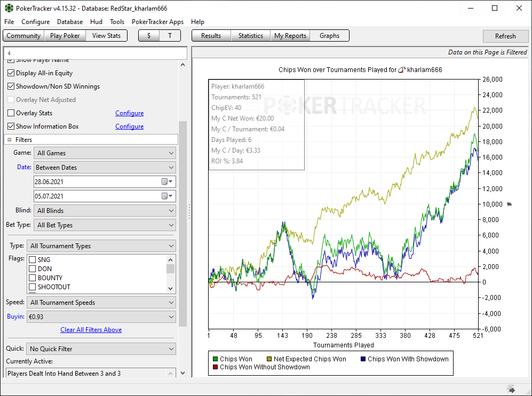The image size is (532, 396).
Task: Select the T tournament mode button
Action: pyautogui.click(x=170, y=36)
